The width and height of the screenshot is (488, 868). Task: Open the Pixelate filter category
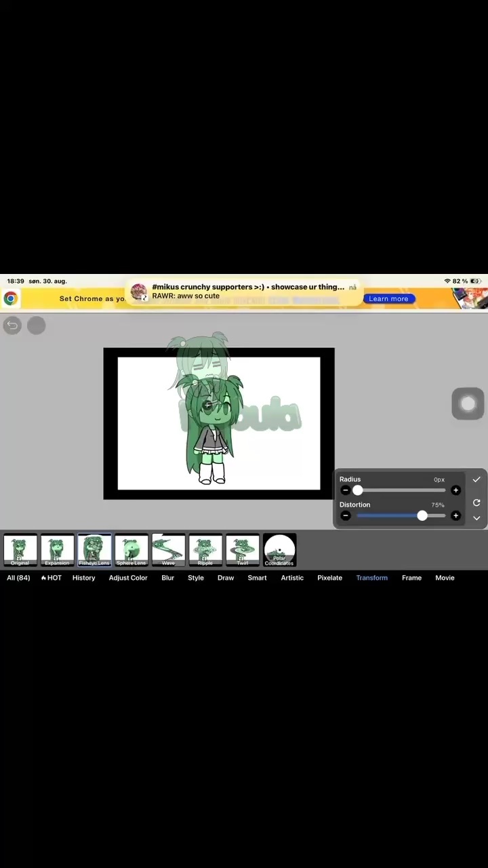click(x=330, y=578)
